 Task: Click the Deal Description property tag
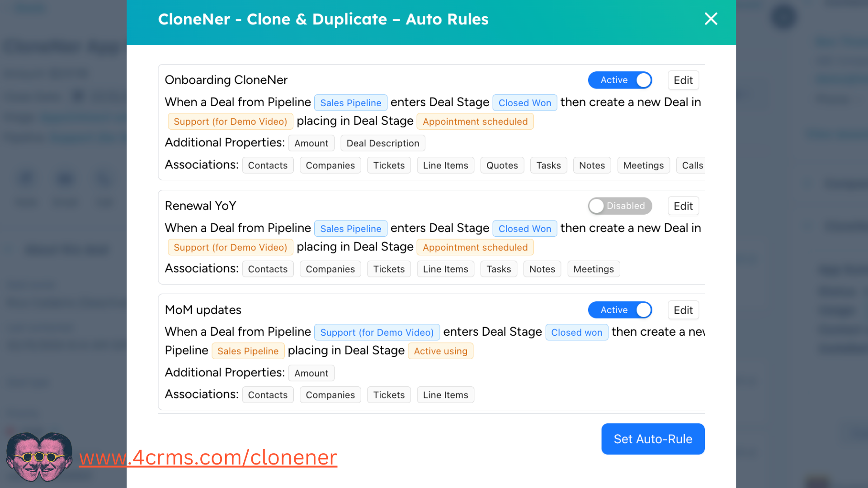pyautogui.click(x=382, y=143)
